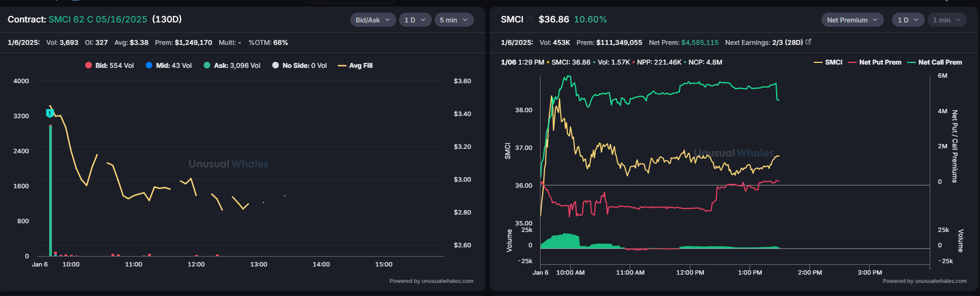Click the Net Prem $4,585,115 value

683,42
